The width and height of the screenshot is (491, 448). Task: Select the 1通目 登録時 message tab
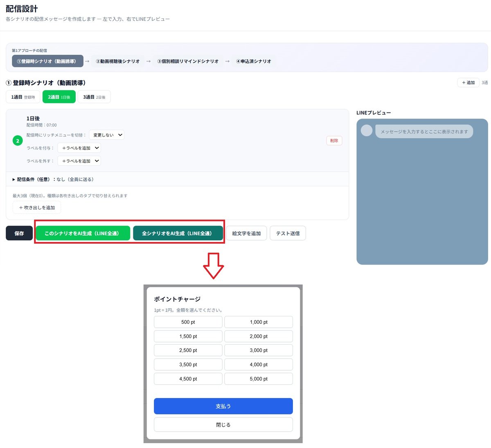[23, 97]
